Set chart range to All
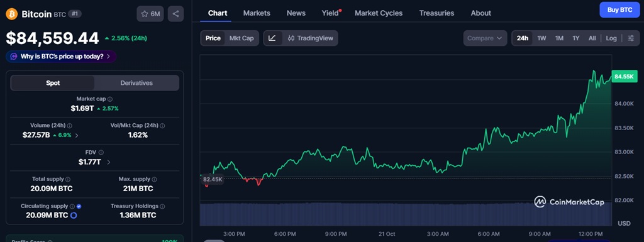The width and height of the screenshot is (644, 242). (x=592, y=38)
